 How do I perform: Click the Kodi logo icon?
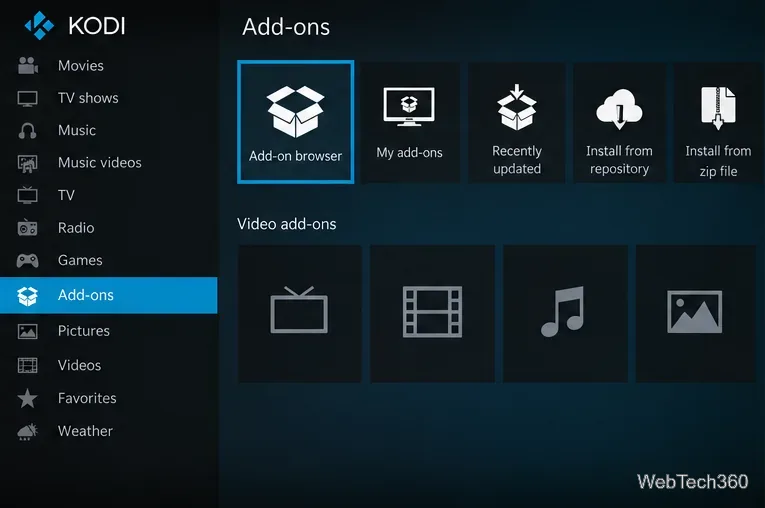coord(39,25)
